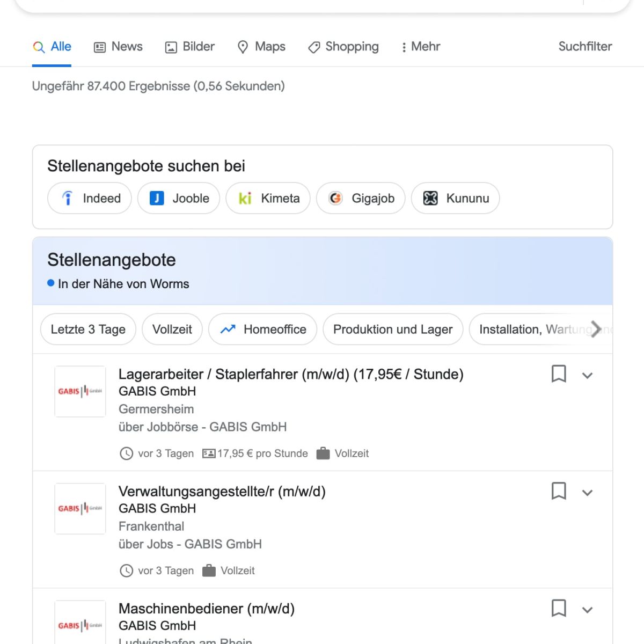Viewport: 644px width, 644px height.
Task: Open the Mehr menu
Action: (x=421, y=47)
